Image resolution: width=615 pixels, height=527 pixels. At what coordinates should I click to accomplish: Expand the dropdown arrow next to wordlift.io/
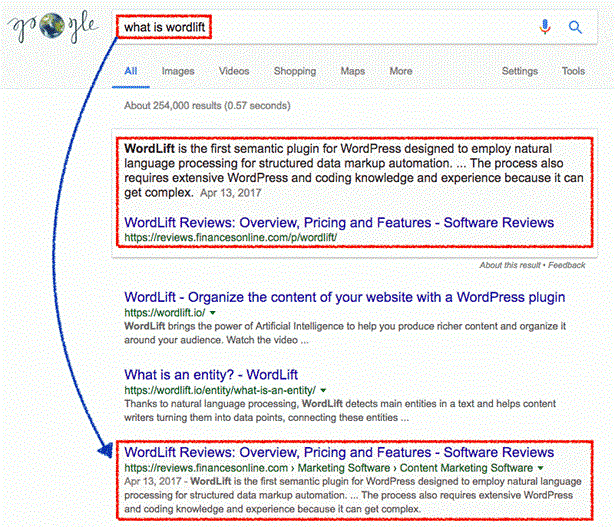(x=213, y=313)
